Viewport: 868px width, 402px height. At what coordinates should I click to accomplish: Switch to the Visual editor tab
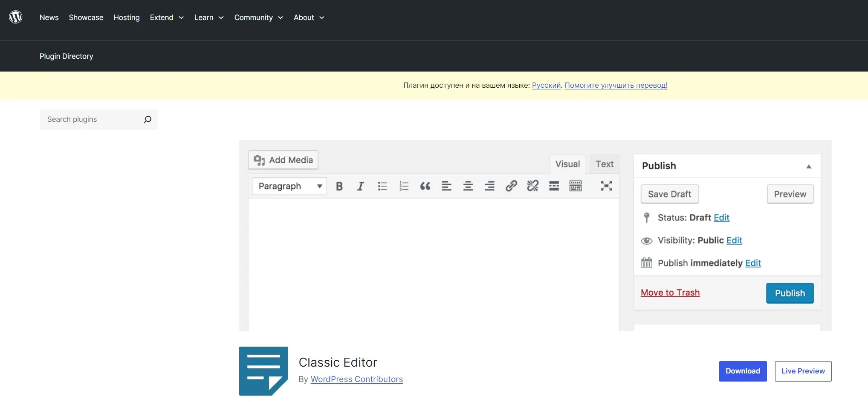(567, 164)
